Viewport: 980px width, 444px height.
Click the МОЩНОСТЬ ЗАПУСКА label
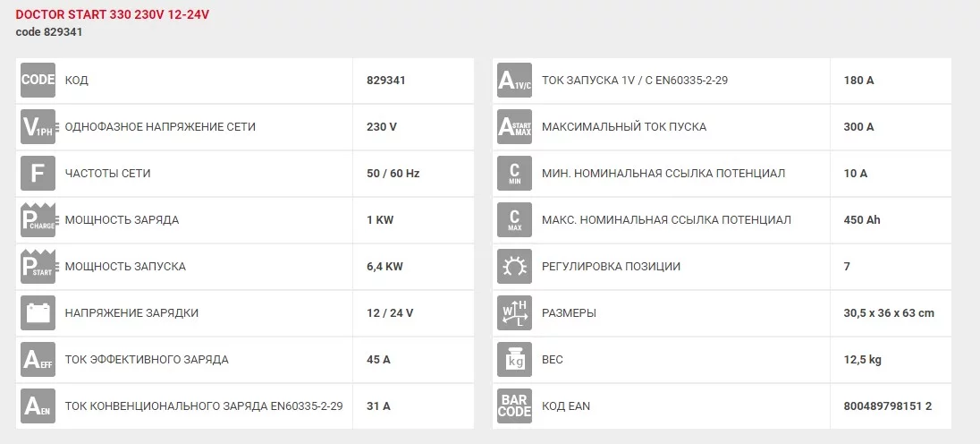(x=125, y=267)
